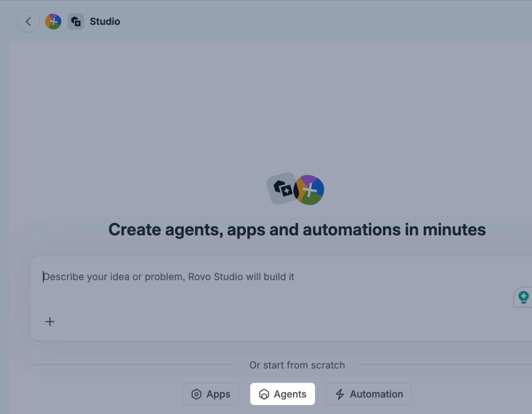This screenshot has width=532, height=414.
Task: Add attachment with the plus icon
Action: 50,322
